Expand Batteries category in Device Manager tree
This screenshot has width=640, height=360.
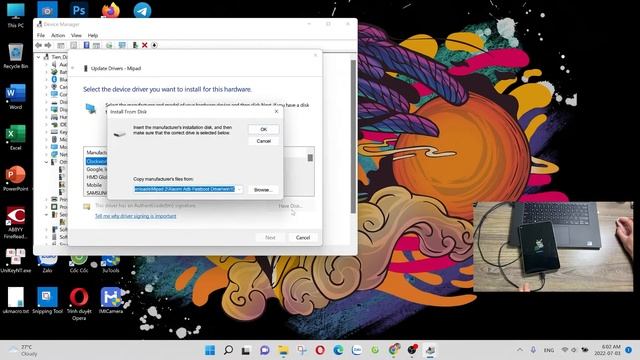47,72
